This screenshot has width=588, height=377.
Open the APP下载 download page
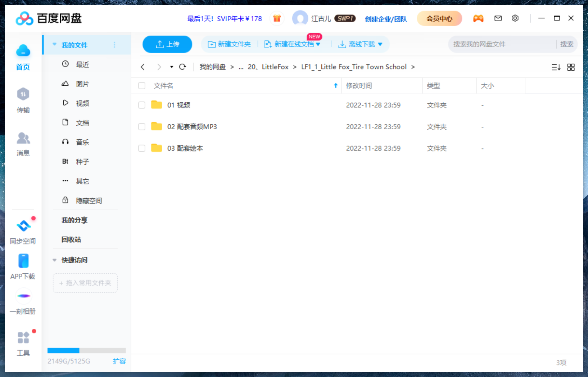tap(23, 266)
